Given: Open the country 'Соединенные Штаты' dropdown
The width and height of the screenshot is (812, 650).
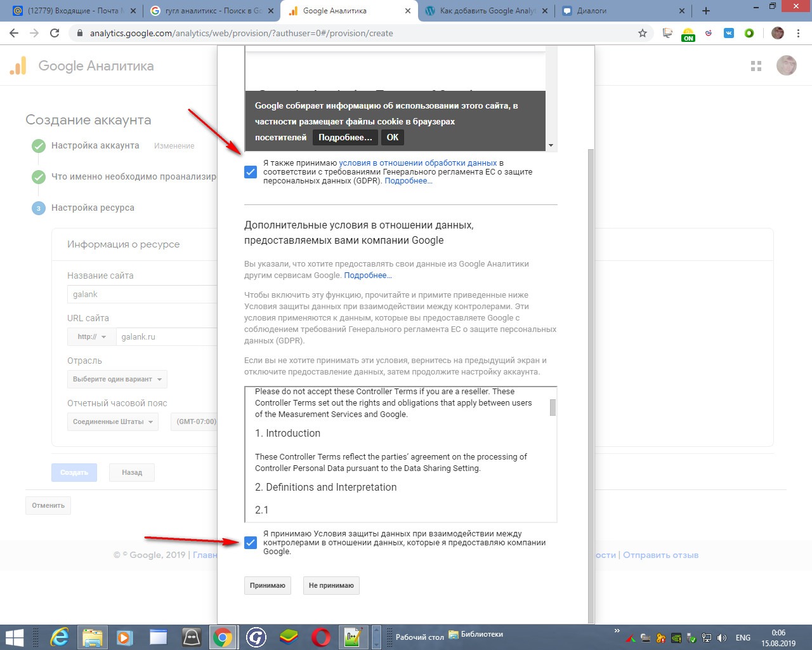Looking at the screenshot, I should (x=113, y=421).
